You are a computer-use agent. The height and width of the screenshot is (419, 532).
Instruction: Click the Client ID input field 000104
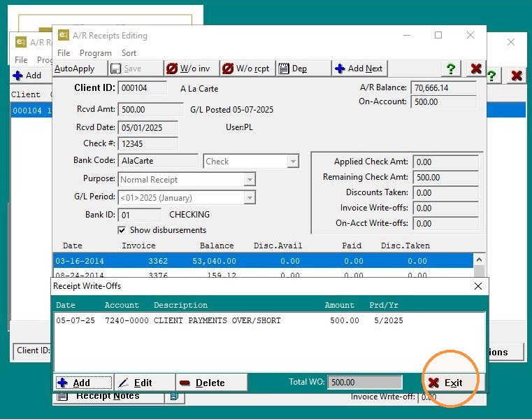pyautogui.click(x=143, y=88)
